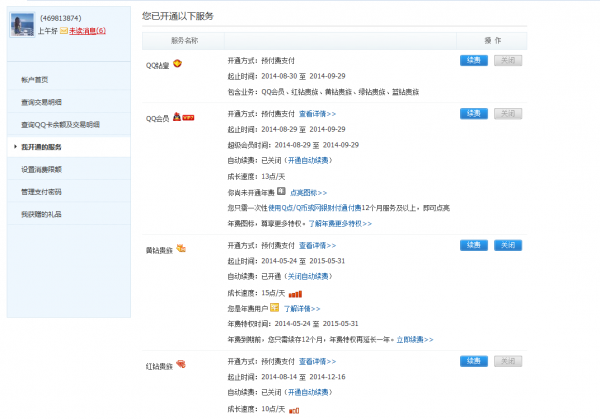Open 查看详情>> link in QQ会员 row
Image resolution: width=600 pixels, height=419 pixels.
[317, 114]
